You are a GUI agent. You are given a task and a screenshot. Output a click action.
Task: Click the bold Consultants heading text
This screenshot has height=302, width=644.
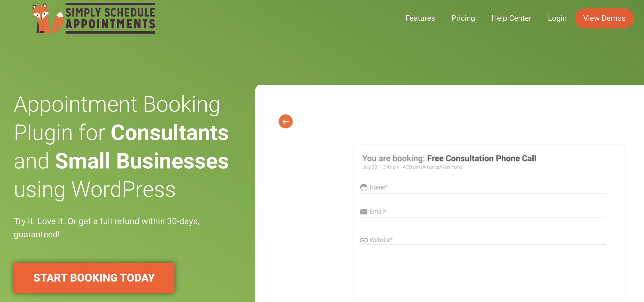(169, 133)
